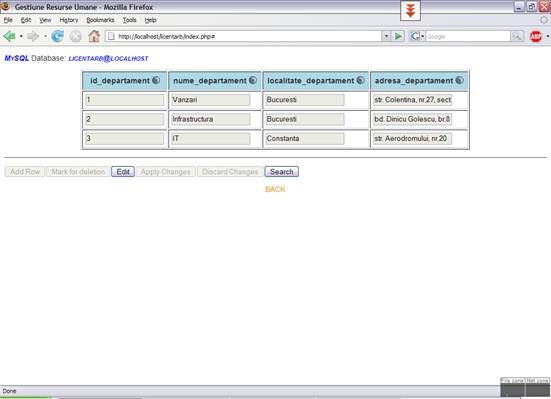
Task: Follow the orange BACK link
Action: pos(275,189)
